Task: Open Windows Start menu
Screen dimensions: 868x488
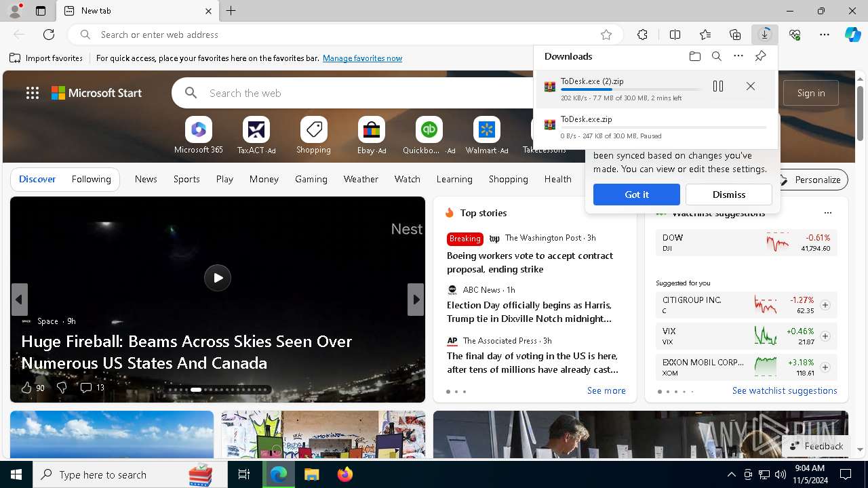Action: (16, 474)
